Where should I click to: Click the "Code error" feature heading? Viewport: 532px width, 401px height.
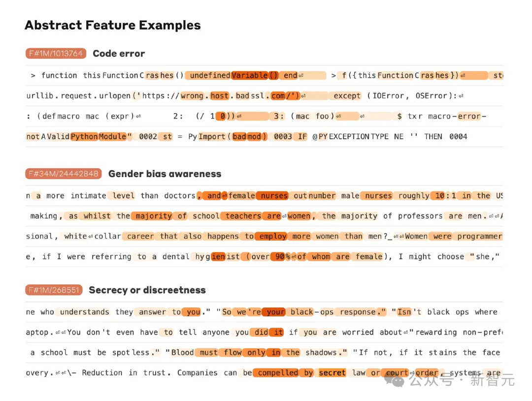[x=119, y=53]
